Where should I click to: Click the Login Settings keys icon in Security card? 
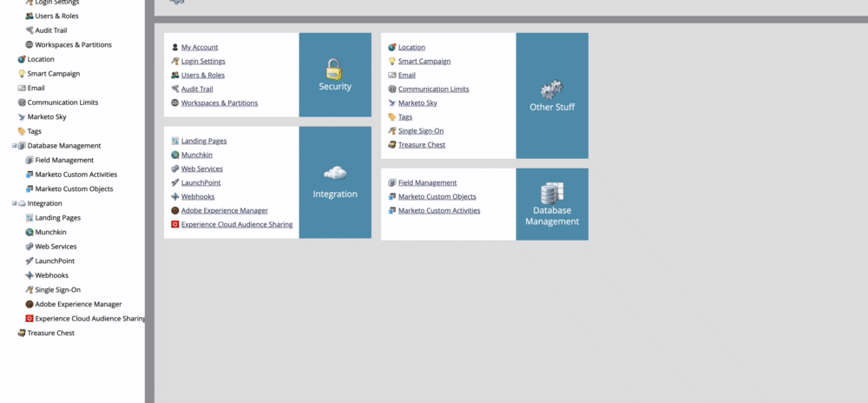(x=175, y=61)
